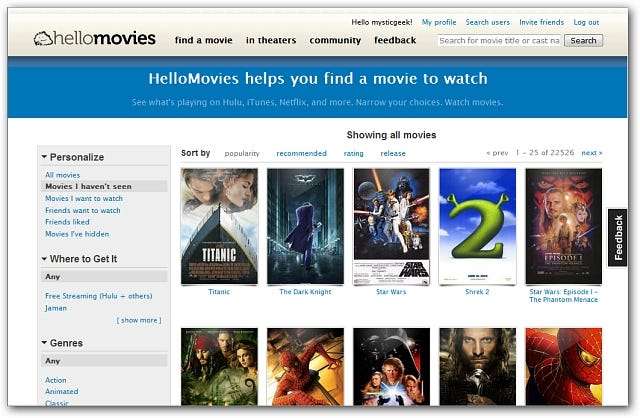Filter by Free Streaming (Hulu + others)

click(x=98, y=296)
